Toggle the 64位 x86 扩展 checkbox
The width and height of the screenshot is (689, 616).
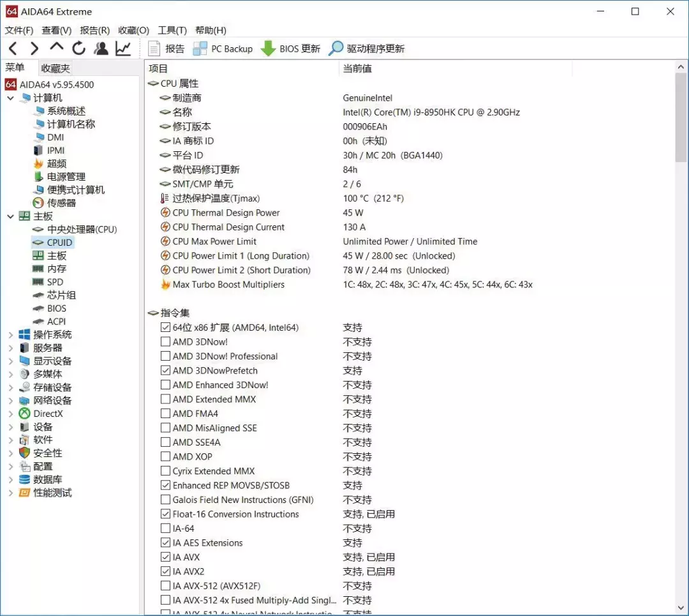click(x=165, y=327)
